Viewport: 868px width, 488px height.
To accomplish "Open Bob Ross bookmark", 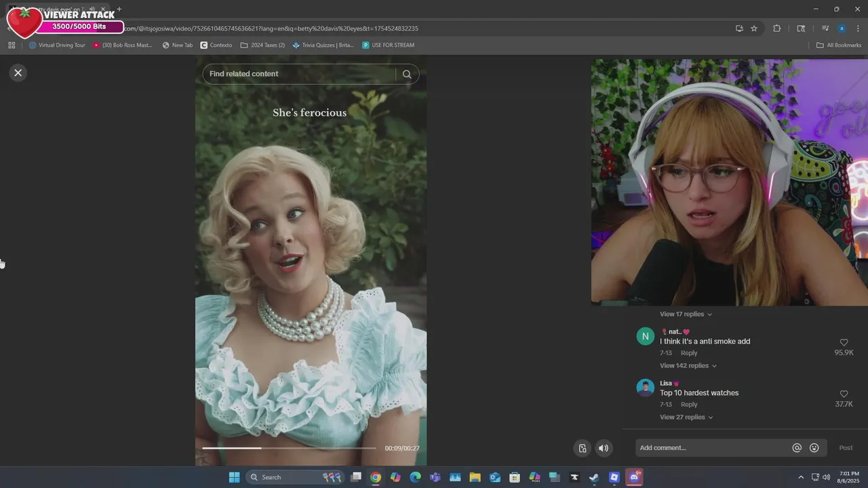I will pos(123,45).
